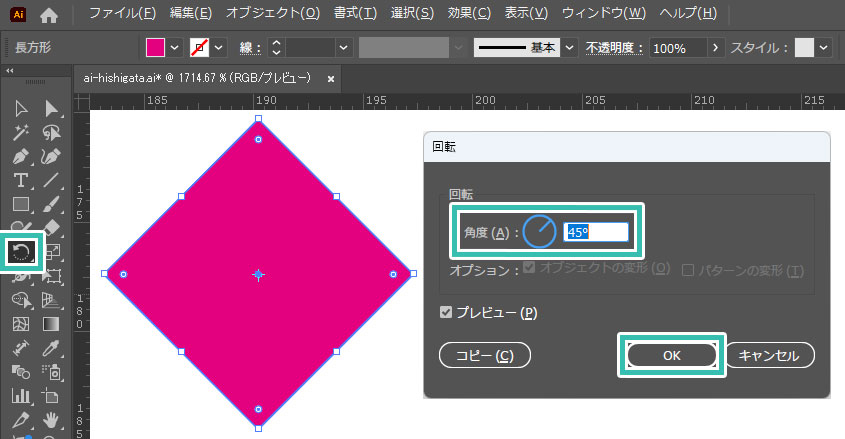
Task: Select the Type tool
Action: (x=20, y=180)
